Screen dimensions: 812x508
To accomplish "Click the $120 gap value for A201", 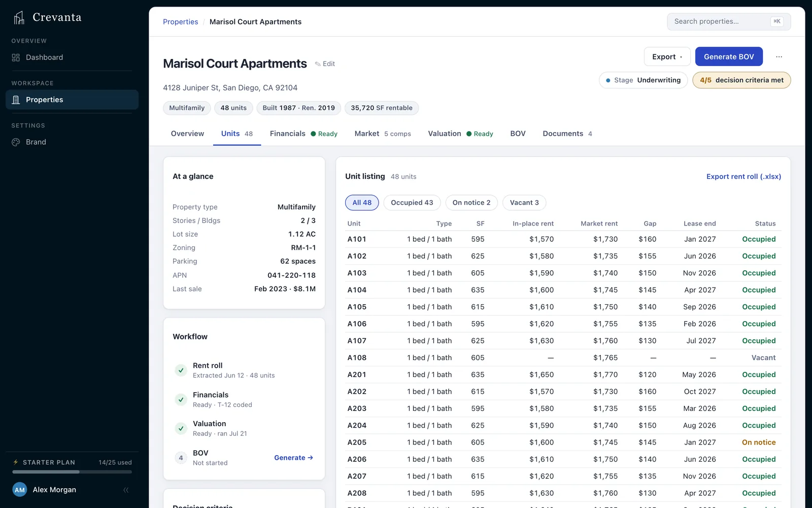I will click(x=647, y=375).
